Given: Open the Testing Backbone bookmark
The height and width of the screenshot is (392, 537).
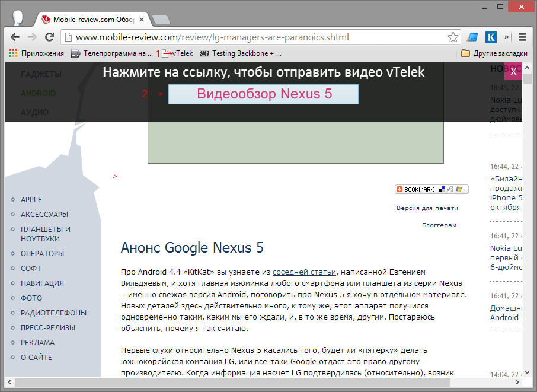Looking at the screenshot, I should [241, 53].
